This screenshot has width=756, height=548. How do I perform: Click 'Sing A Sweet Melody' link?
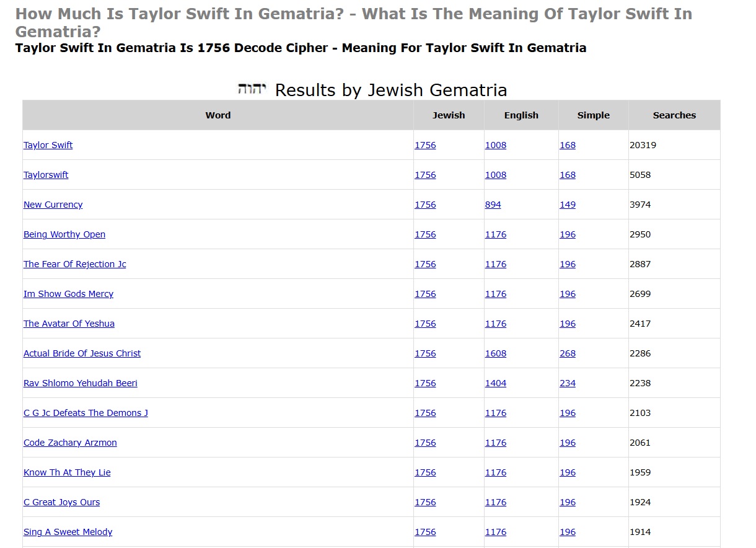(x=68, y=532)
